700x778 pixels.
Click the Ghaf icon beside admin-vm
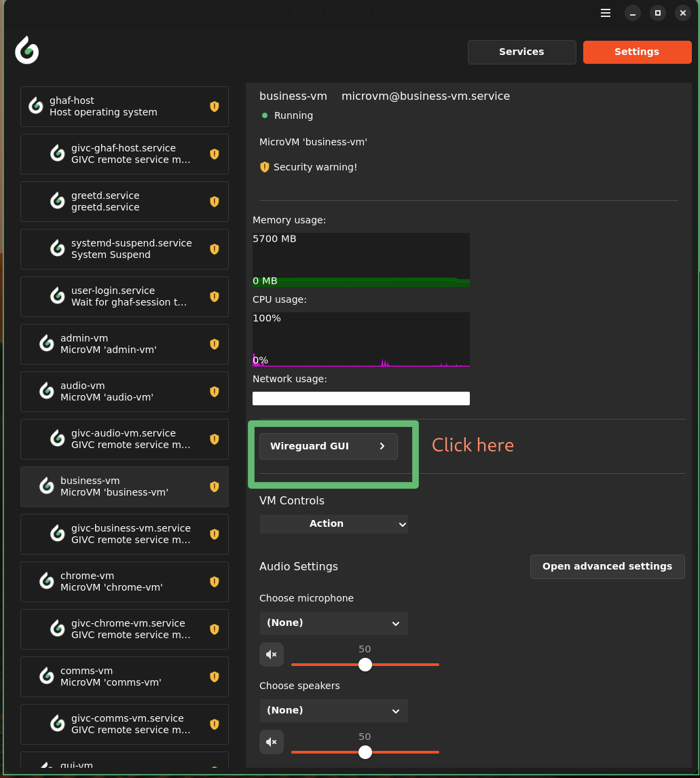(x=45, y=343)
